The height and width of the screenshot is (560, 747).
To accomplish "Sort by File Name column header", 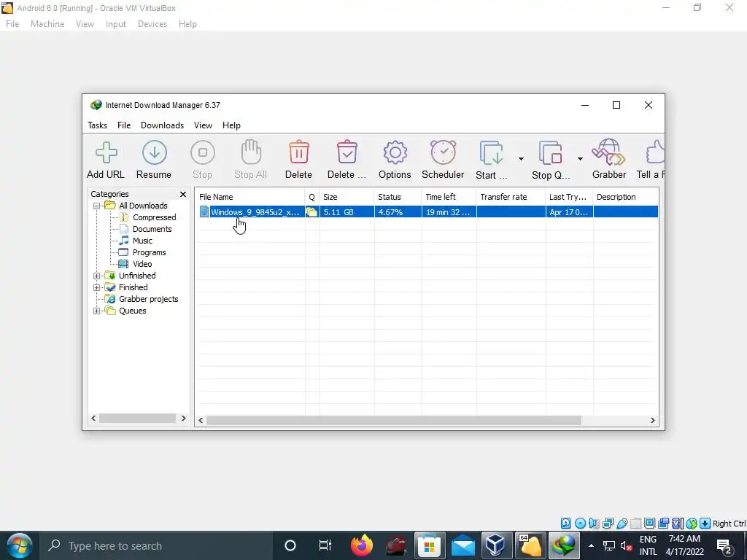I will (x=250, y=197).
